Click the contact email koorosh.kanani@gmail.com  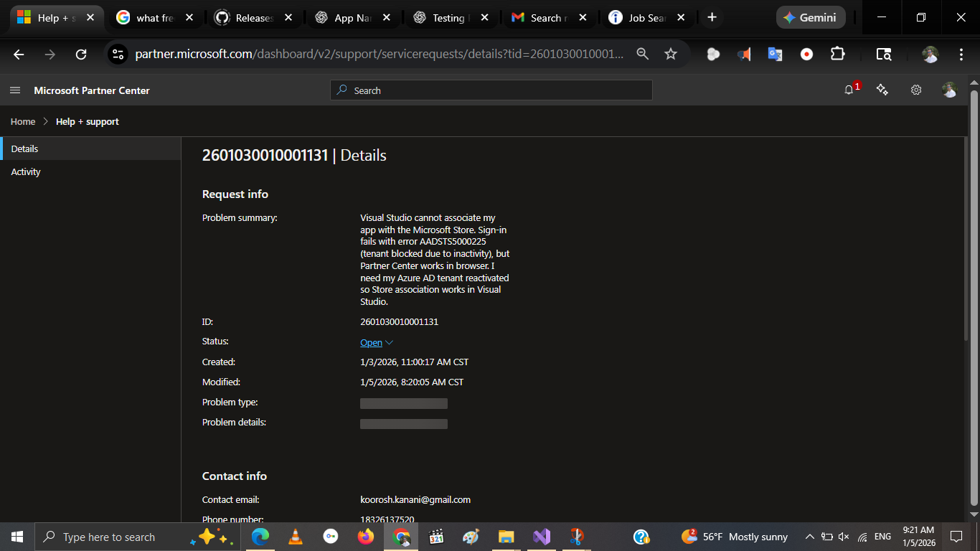tap(415, 499)
